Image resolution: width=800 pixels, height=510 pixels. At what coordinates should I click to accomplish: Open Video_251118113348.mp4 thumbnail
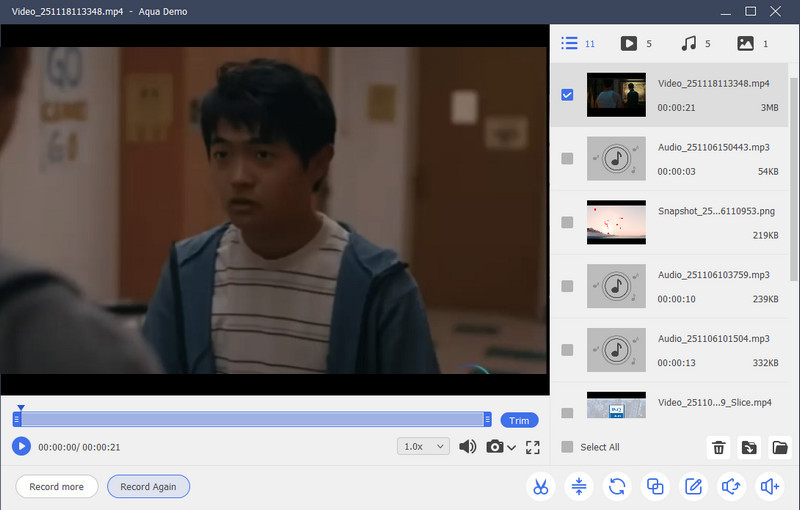point(616,95)
